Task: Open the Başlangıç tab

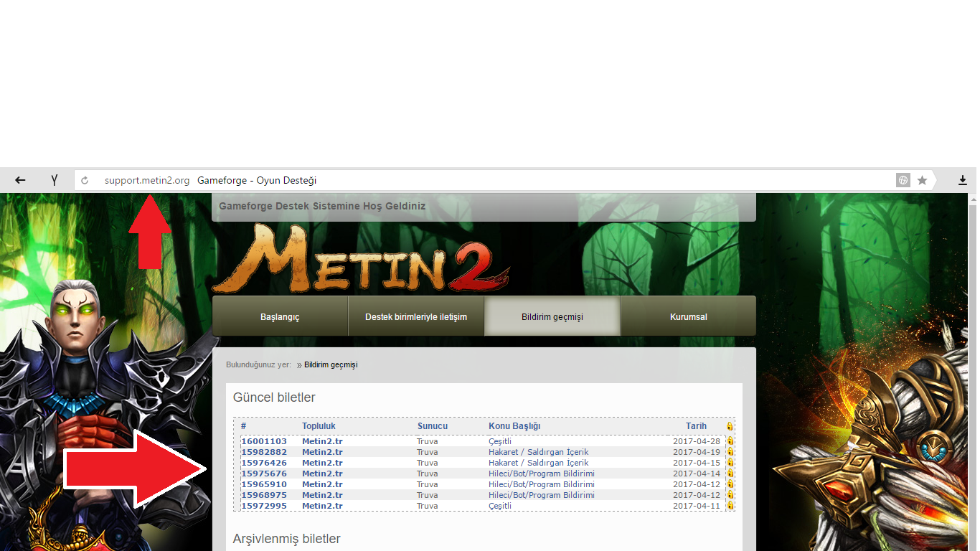Action: tap(280, 316)
